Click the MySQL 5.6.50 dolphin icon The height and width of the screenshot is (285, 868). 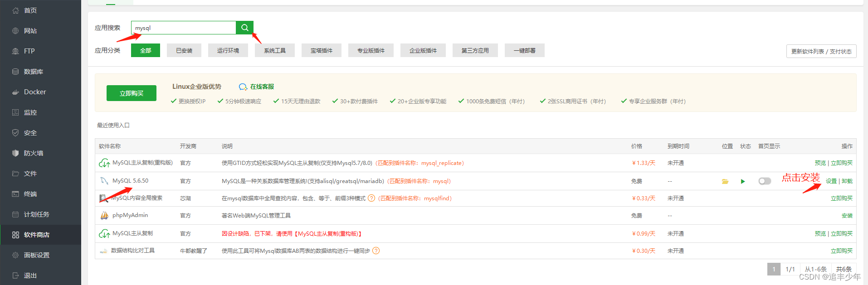104,181
